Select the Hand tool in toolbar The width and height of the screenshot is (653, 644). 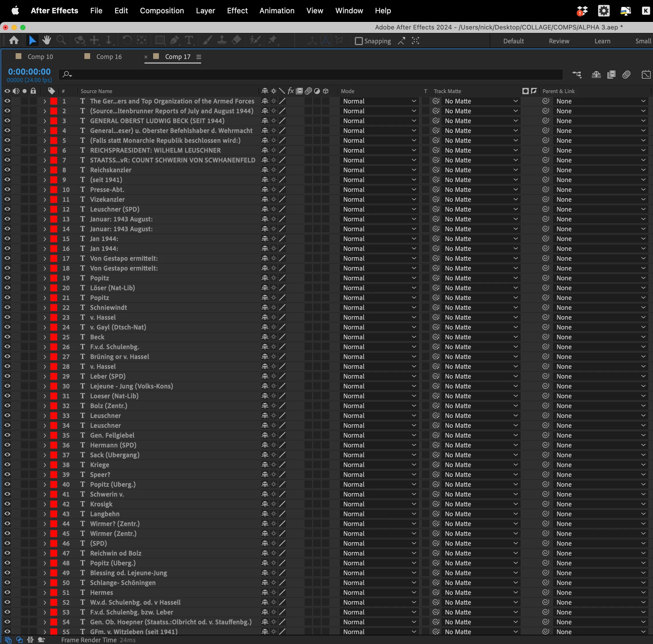[47, 40]
